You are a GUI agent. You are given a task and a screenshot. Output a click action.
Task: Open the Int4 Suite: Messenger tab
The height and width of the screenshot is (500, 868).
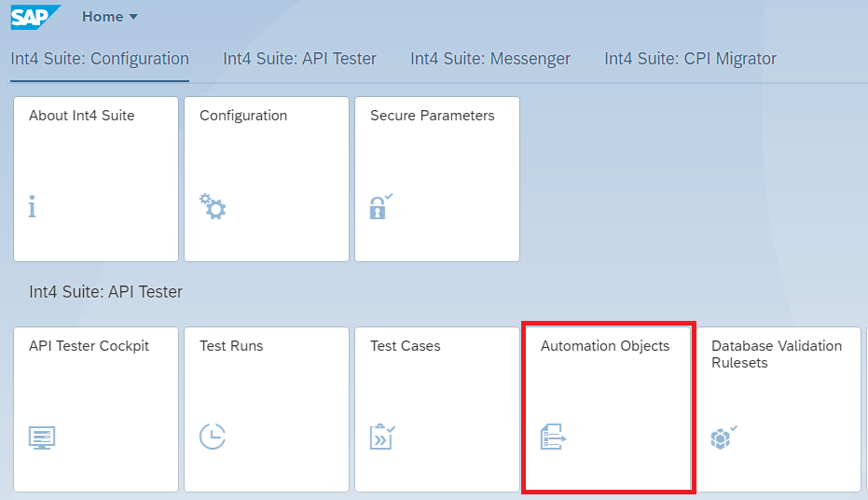[x=490, y=59]
